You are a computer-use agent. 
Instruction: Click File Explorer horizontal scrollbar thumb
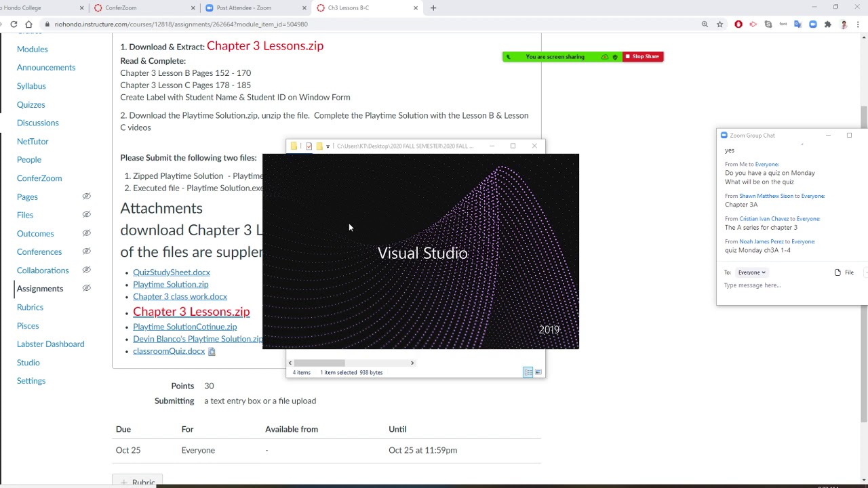pyautogui.click(x=319, y=363)
